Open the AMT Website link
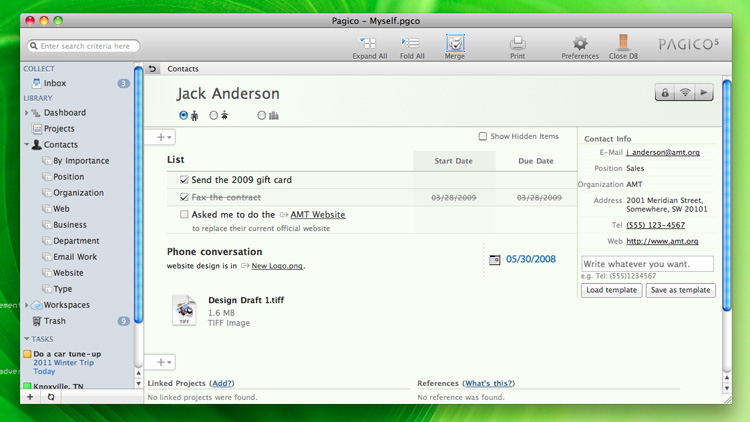 click(x=318, y=215)
